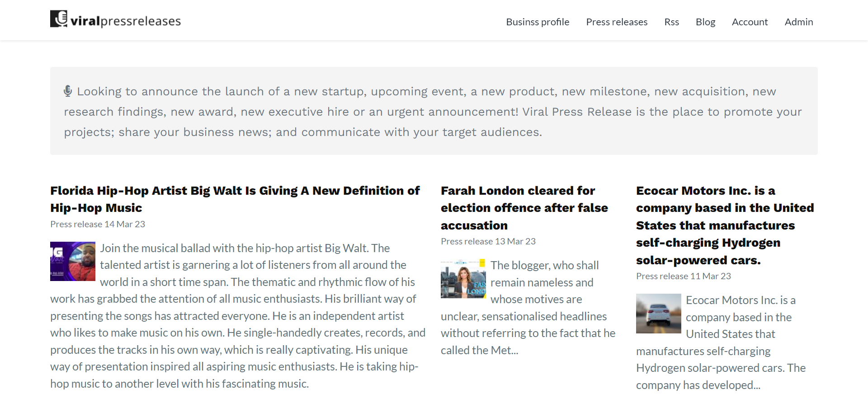The height and width of the screenshot is (403, 868).
Task: Open the Admin page
Action: tap(799, 22)
